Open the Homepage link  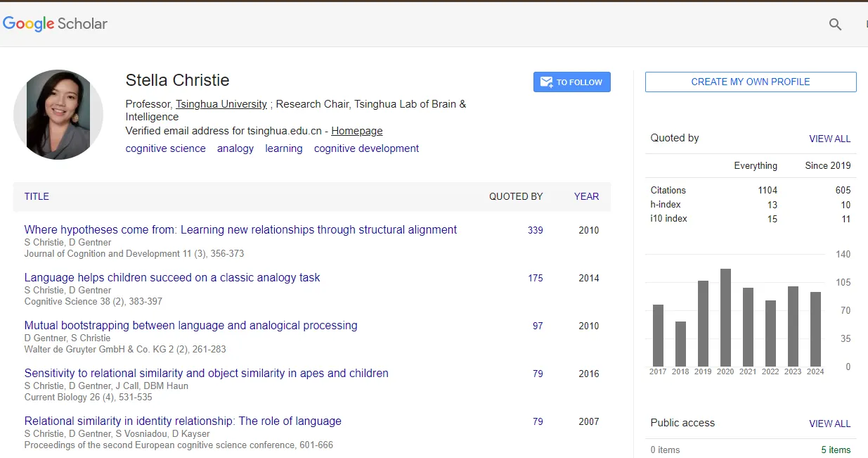click(357, 131)
